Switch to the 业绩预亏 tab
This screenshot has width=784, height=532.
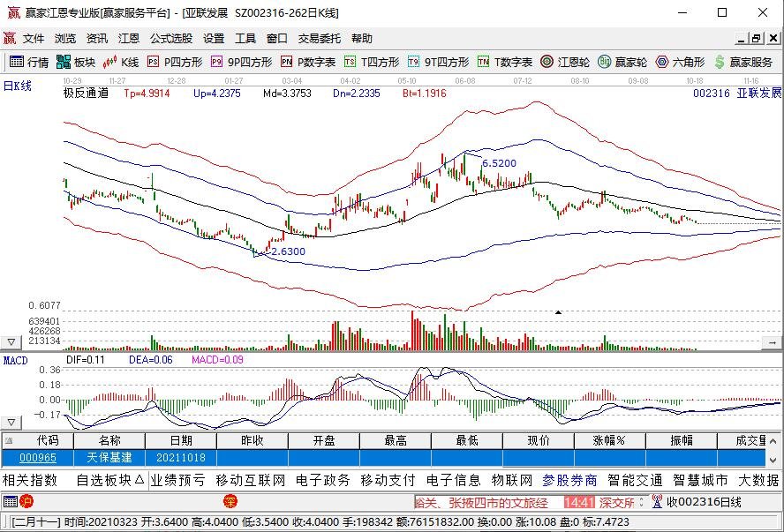click(178, 480)
